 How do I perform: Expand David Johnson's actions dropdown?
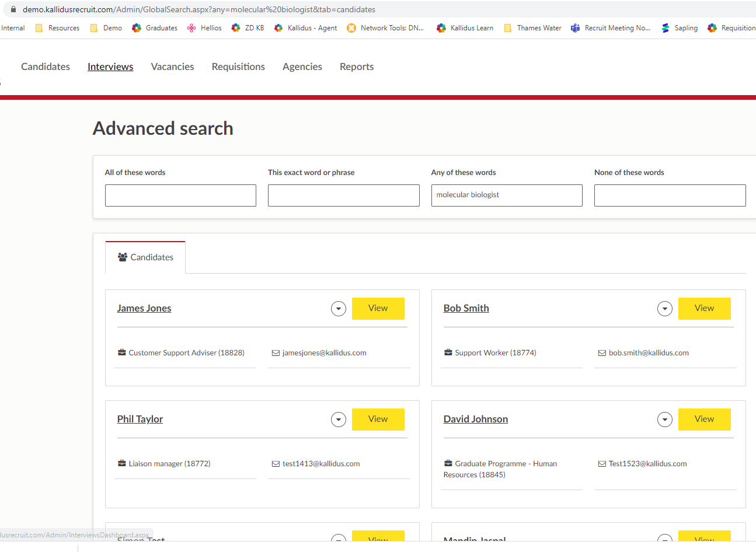[665, 420]
